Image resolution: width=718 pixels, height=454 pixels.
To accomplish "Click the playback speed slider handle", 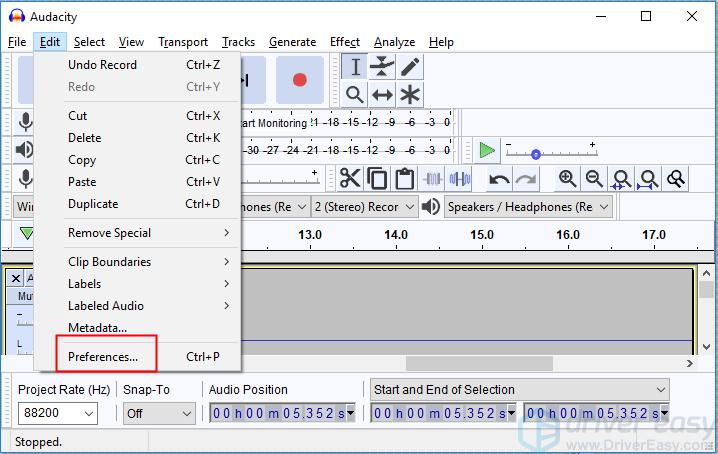I will coord(536,154).
